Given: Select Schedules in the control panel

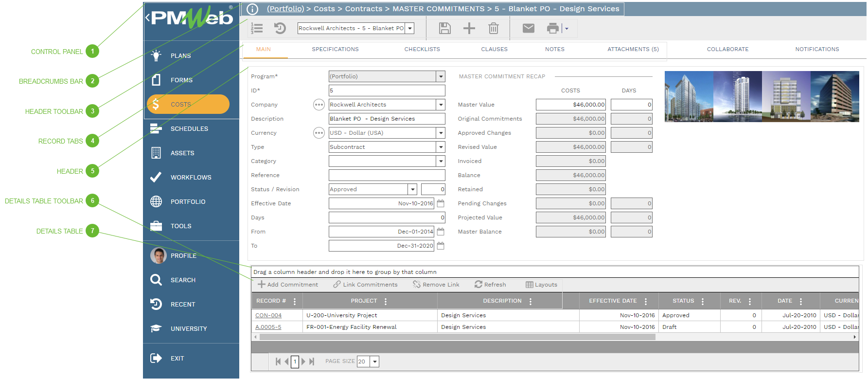Looking at the screenshot, I should coord(189,129).
